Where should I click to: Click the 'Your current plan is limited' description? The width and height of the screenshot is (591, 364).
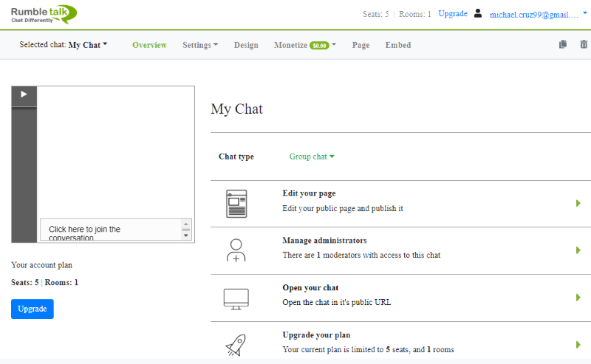click(368, 350)
